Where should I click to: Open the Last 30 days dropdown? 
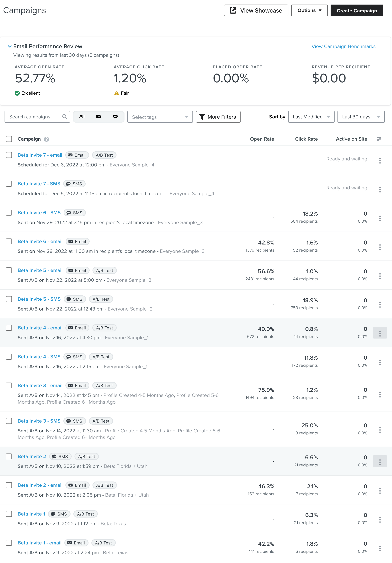point(361,117)
